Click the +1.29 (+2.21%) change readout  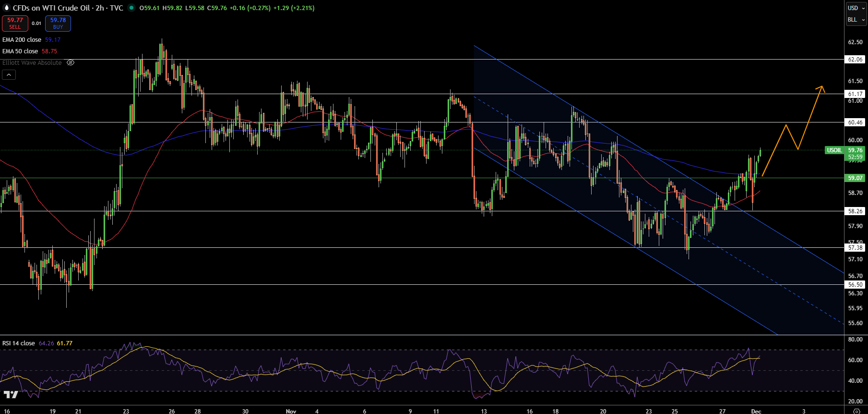[294, 8]
